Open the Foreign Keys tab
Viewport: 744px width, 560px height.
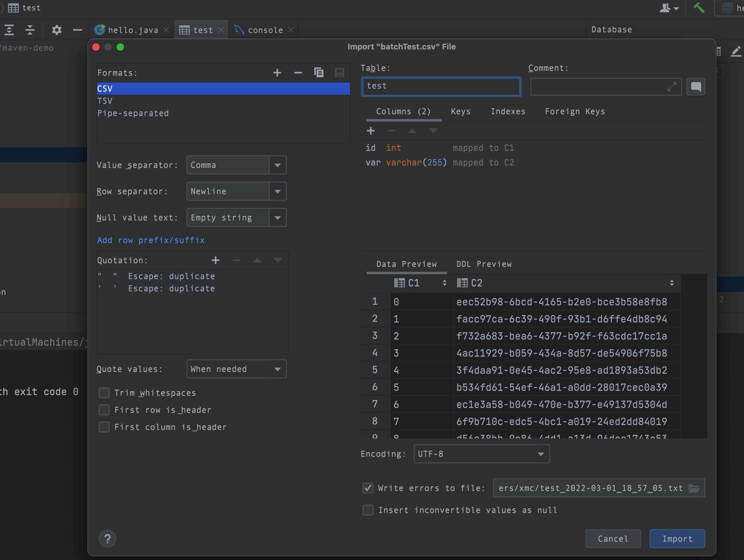point(574,112)
